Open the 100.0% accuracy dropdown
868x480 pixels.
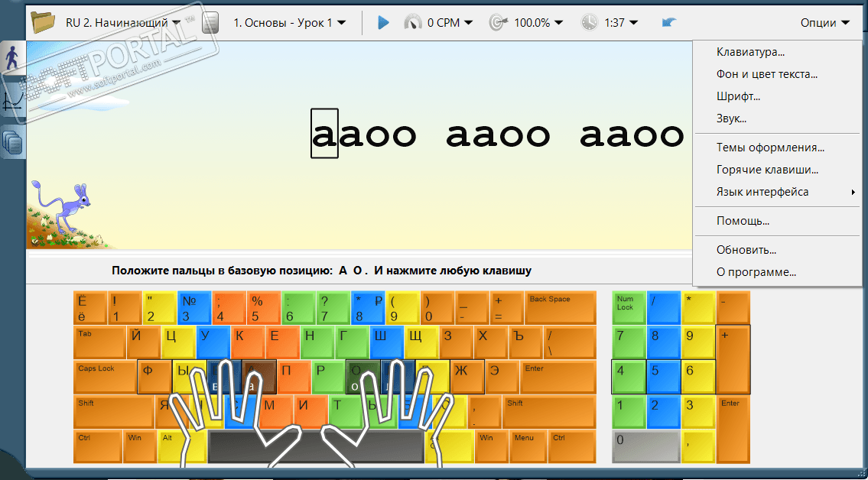[538, 23]
